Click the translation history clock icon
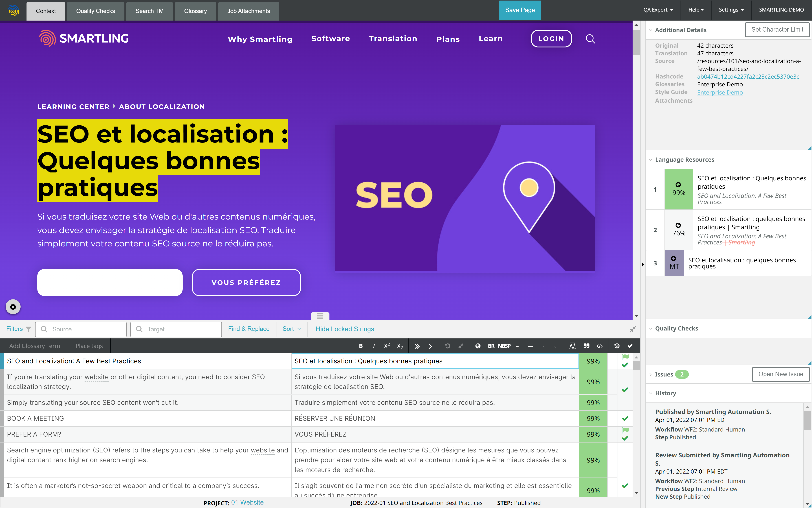Image resolution: width=812 pixels, height=508 pixels. click(617, 346)
